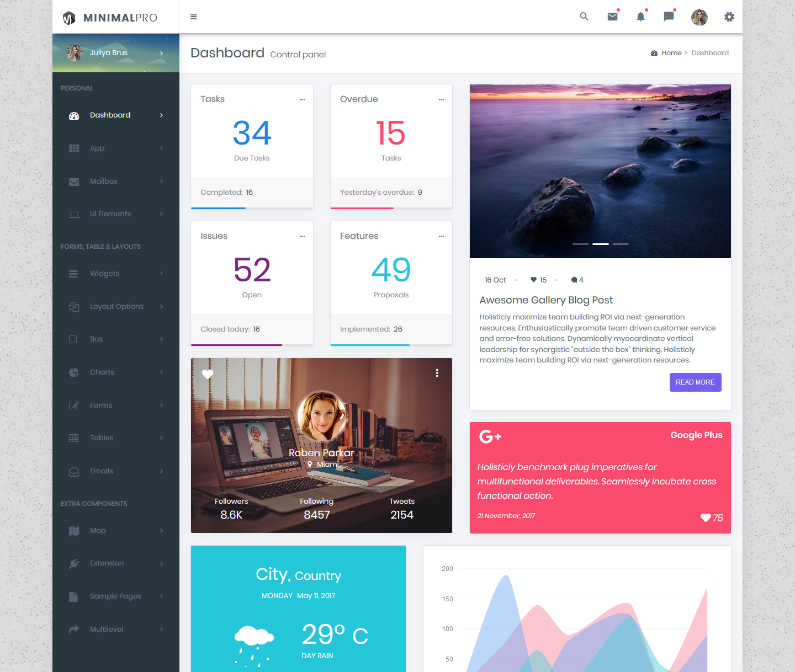795x672 pixels.
Task: Open Map in the sidebar
Action: (x=116, y=531)
